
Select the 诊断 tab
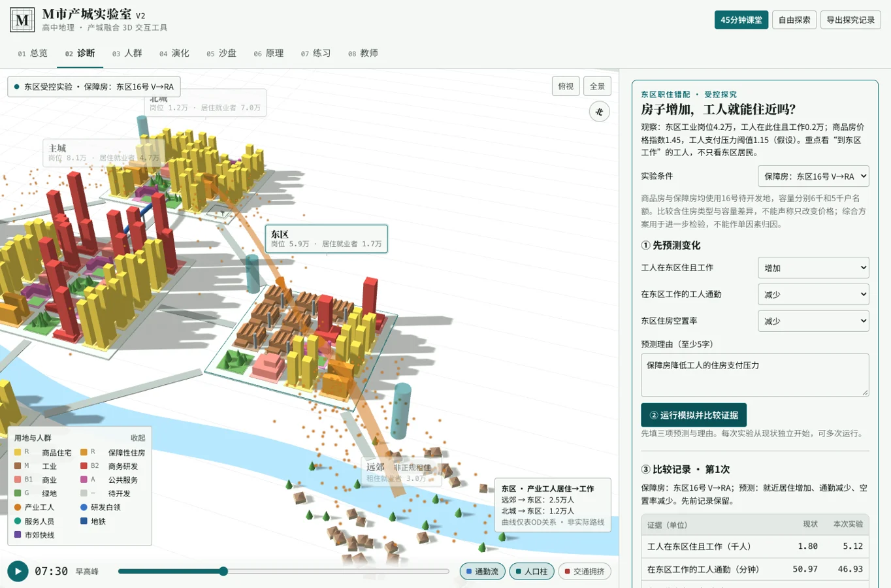tap(80, 54)
